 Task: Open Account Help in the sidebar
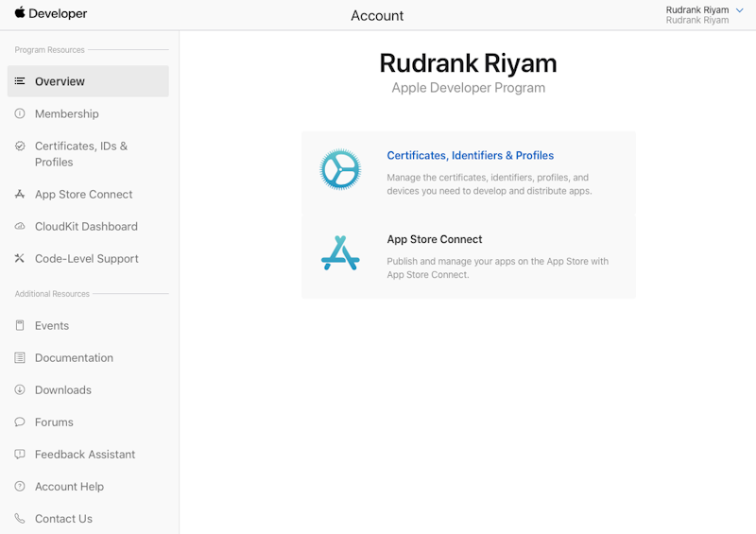click(69, 487)
